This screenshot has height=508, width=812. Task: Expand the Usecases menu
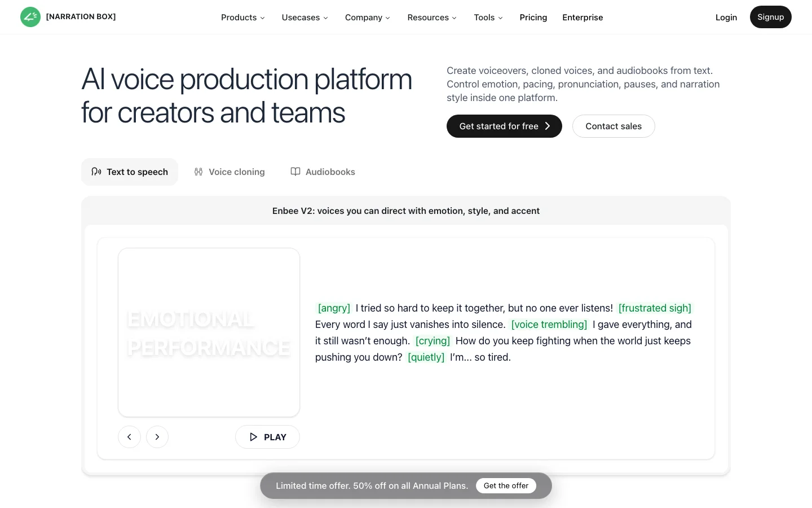pyautogui.click(x=304, y=17)
